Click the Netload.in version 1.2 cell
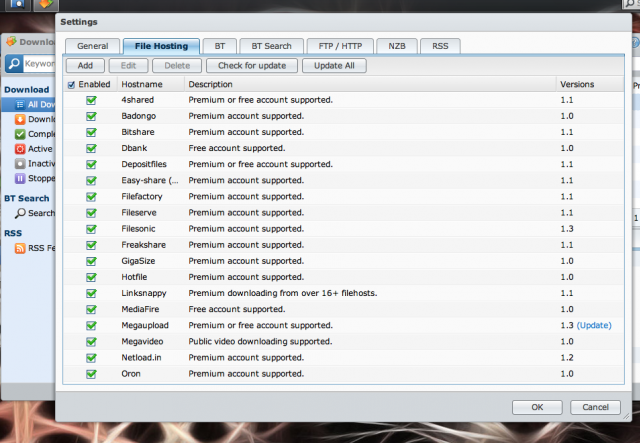 tap(567, 358)
